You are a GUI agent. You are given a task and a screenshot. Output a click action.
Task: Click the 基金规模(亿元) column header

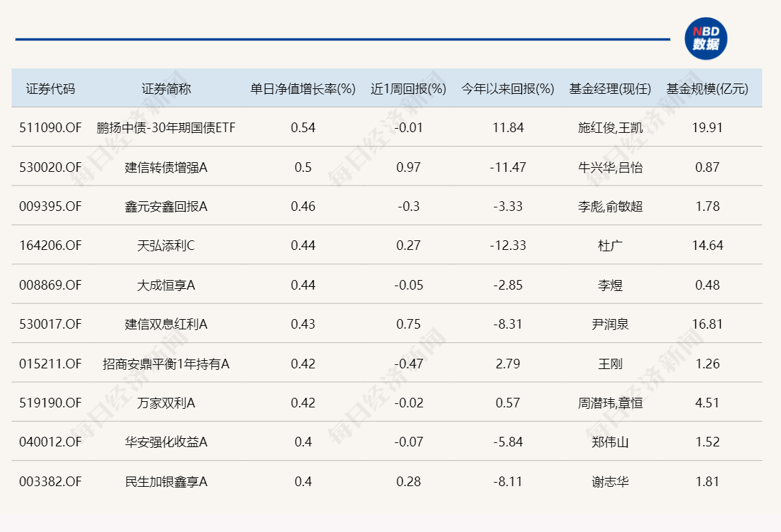point(707,88)
